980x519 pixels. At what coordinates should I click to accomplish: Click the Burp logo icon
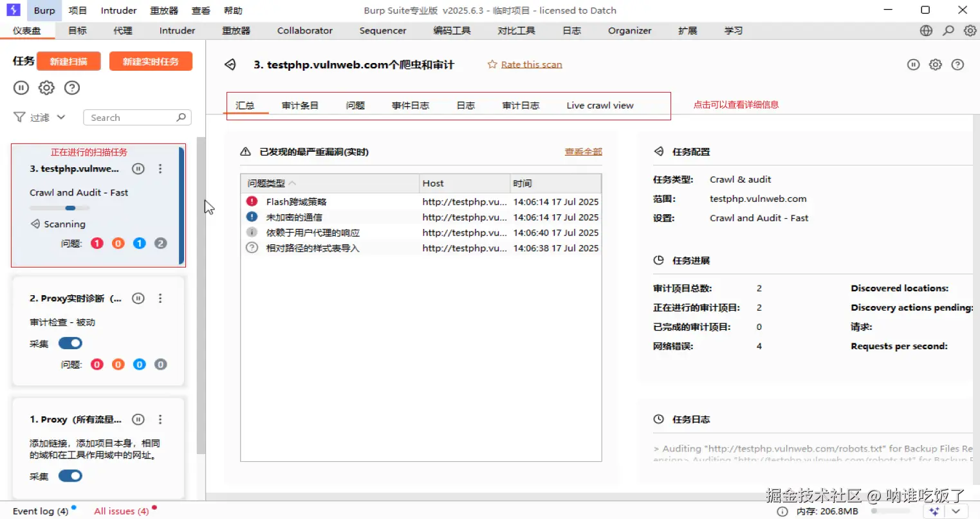pos(14,10)
